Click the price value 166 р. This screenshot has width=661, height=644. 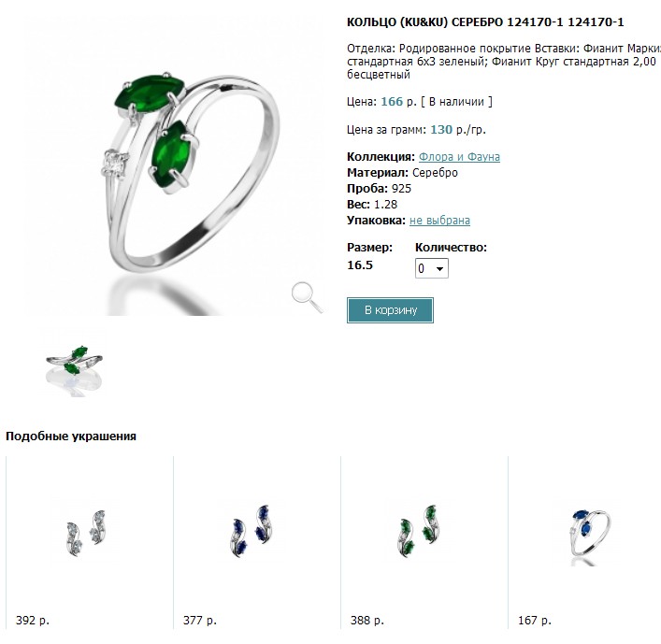[x=398, y=102]
